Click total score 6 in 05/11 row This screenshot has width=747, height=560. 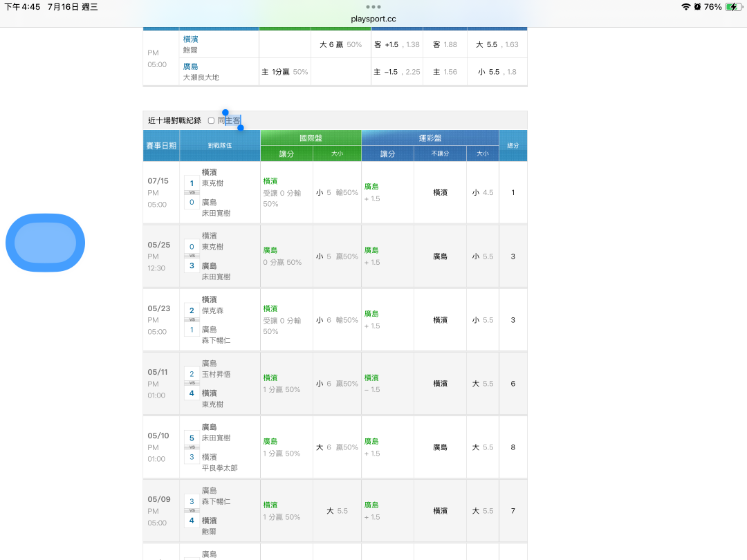pos(513,383)
